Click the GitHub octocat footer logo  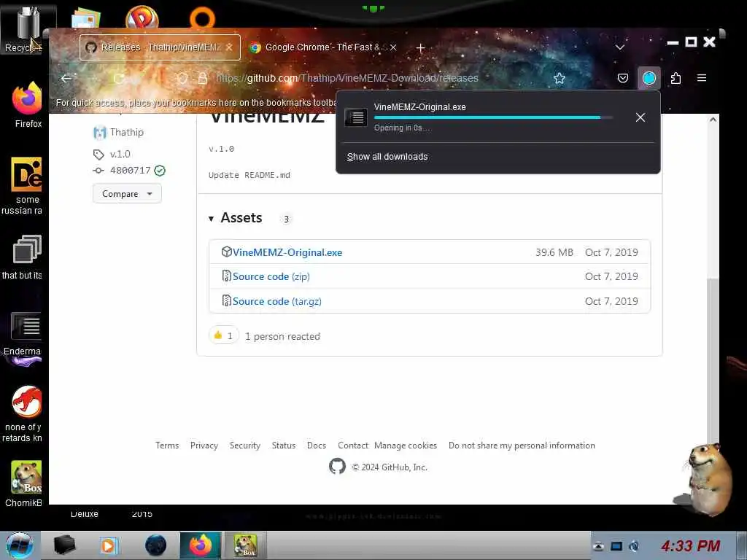point(337,466)
